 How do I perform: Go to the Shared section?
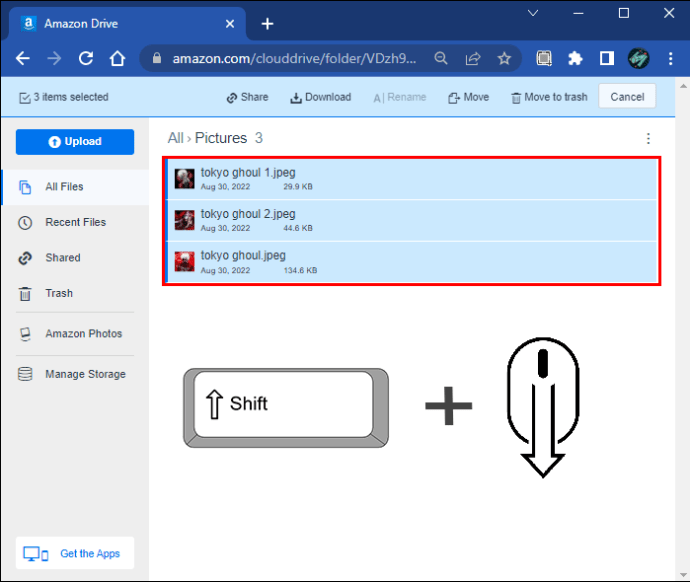pos(62,258)
